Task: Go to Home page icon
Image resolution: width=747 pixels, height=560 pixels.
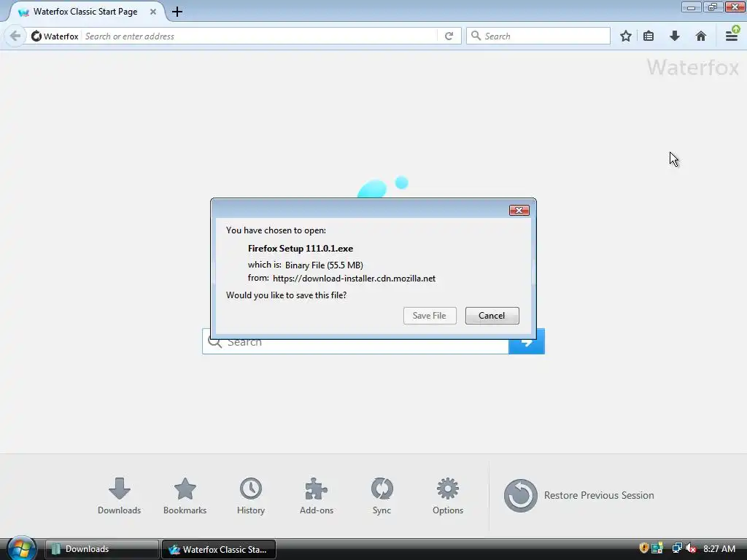Action: click(x=701, y=36)
